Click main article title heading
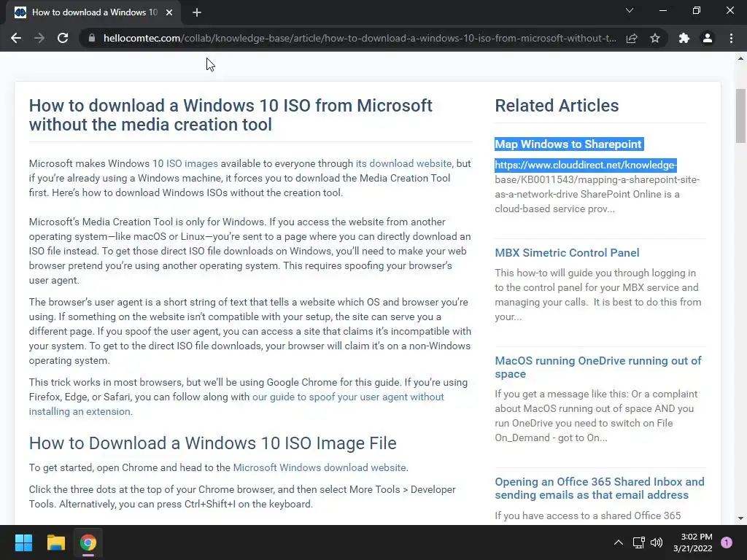The height and width of the screenshot is (560, 747). (x=231, y=115)
